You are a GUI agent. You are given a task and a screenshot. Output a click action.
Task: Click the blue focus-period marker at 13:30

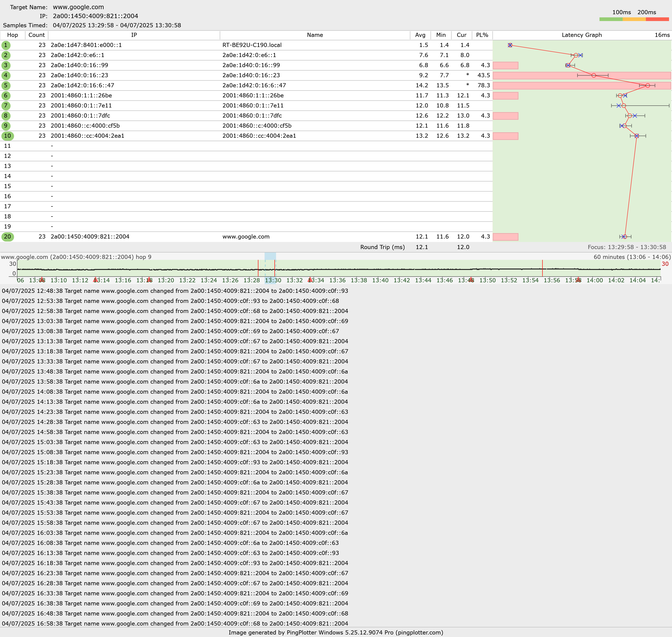271,256
